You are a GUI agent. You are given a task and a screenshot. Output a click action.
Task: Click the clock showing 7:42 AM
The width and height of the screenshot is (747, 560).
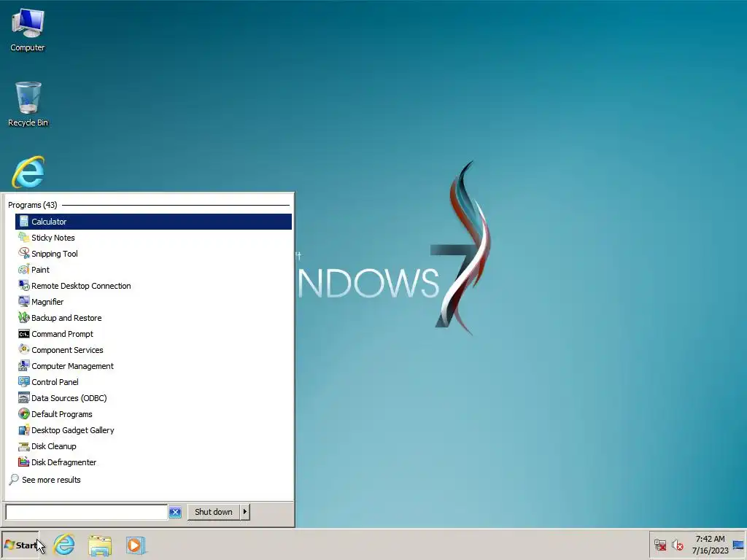pyautogui.click(x=710, y=539)
